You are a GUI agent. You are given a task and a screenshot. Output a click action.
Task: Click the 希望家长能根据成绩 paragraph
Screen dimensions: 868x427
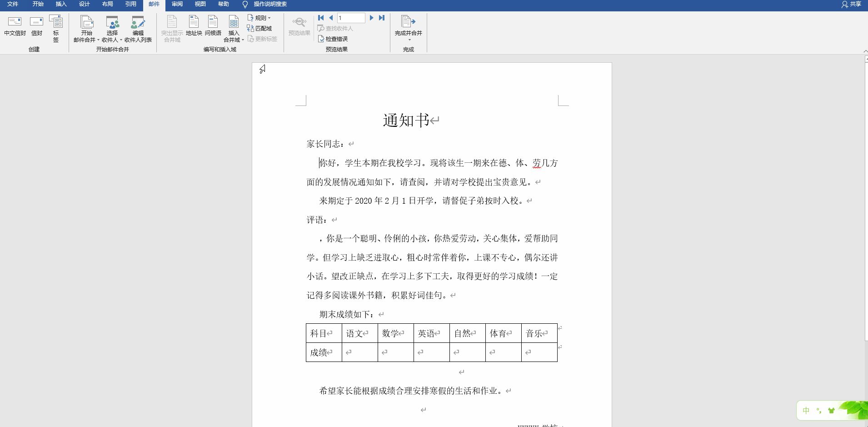(x=411, y=391)
